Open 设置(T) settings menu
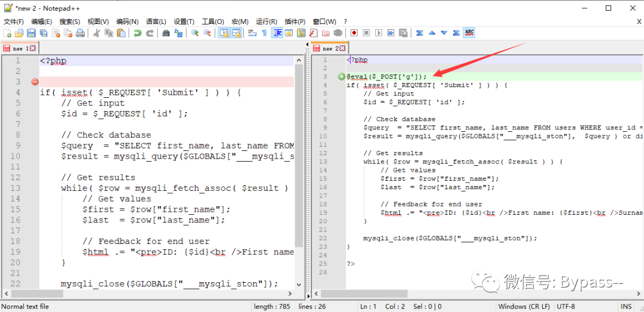This screenshot has height=312, width=644. (x=184, y=21)
